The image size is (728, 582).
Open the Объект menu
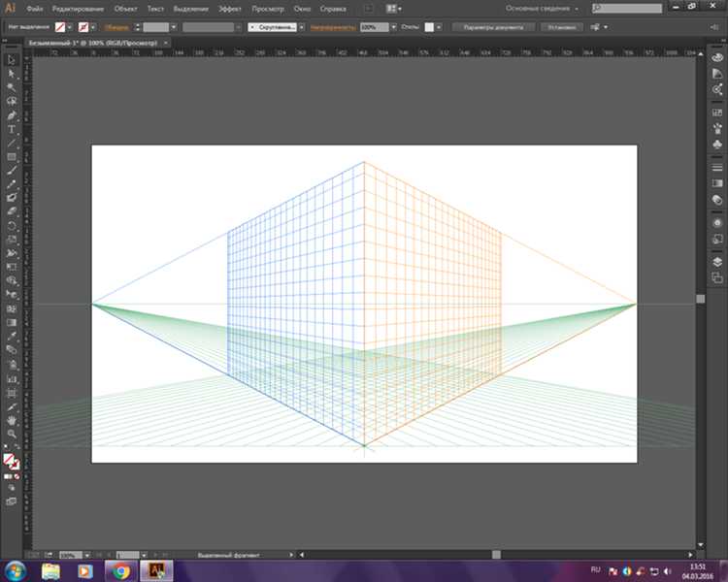tap(125, 9)
